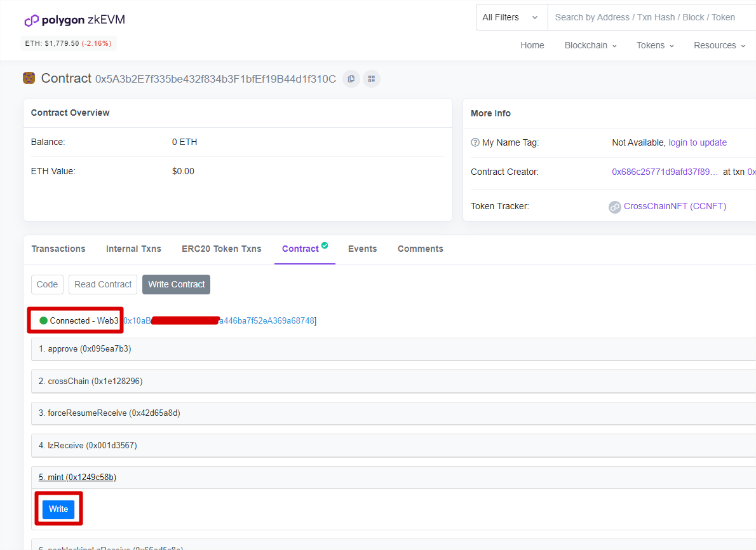
Task: Click the Connected - Web3 status text
Action: pyautogui.click(x=84, y=321)
